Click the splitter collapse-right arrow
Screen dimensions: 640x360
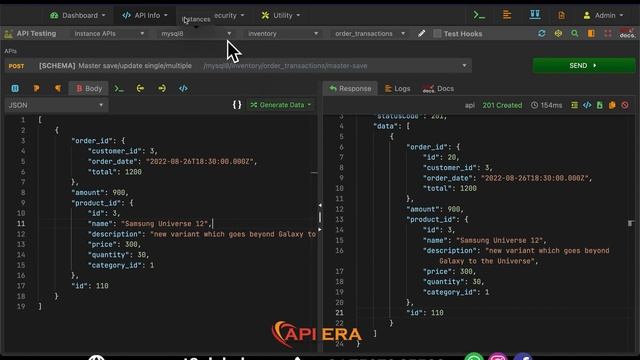tap(320, 229)
